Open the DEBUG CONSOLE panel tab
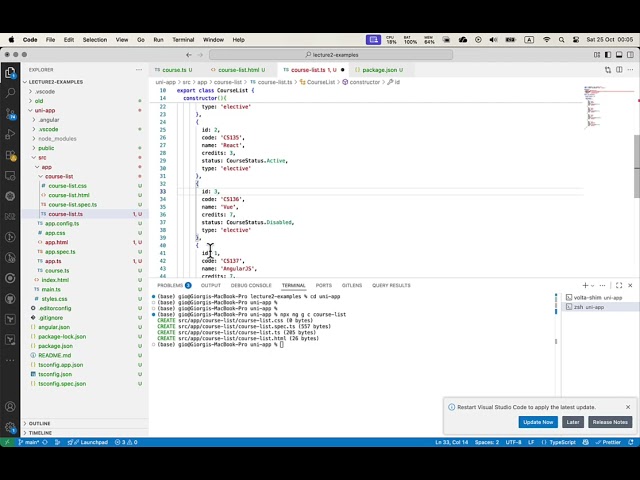This screenshot has width=640, height=480. click(251, 285)
